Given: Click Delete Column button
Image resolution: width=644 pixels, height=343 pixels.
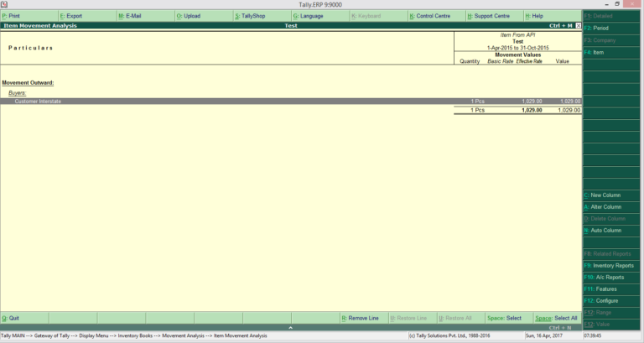Looking at the screenshot, I should [x=611, y=219].
